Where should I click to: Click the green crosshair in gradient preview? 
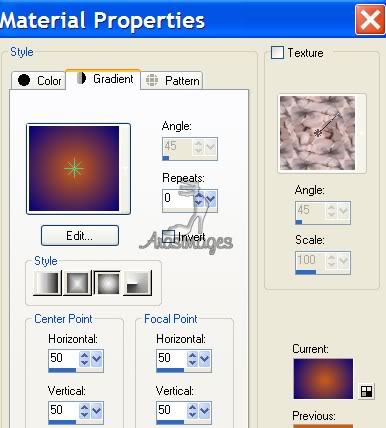[x=74, y=169]
